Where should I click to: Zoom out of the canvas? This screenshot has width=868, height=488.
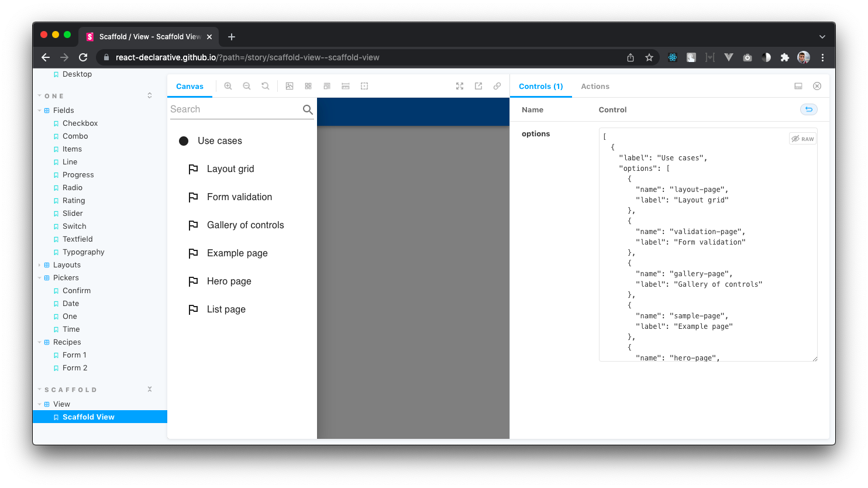coord(247,86)
